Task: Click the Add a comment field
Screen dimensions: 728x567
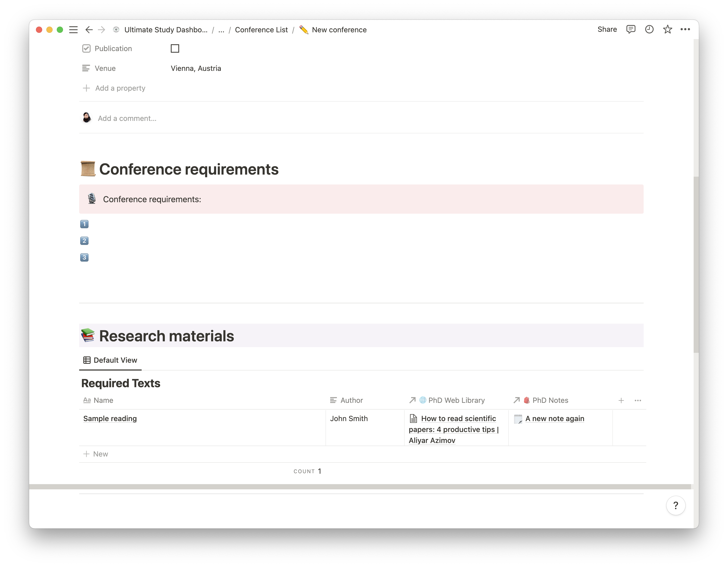Action: pyautogui.click(x=127, y=118)
